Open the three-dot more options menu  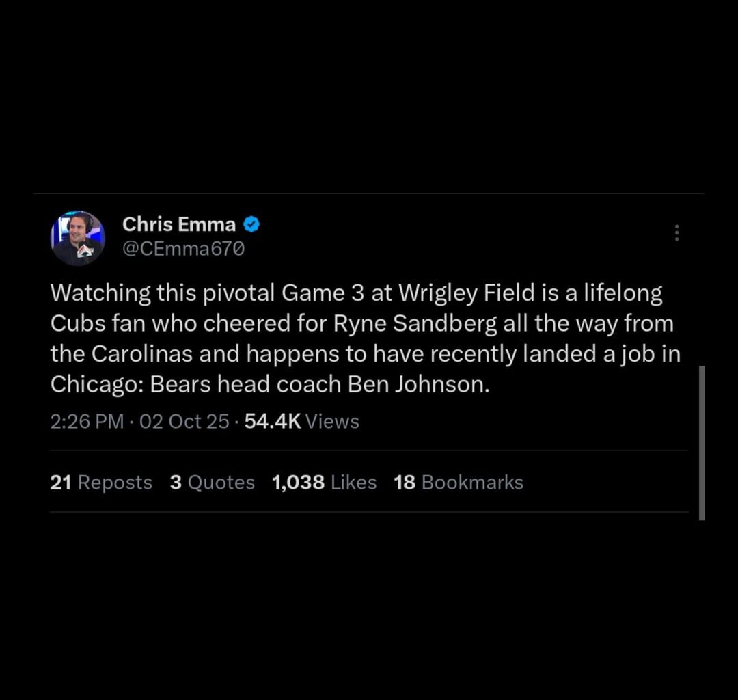(x=676, y=233)
